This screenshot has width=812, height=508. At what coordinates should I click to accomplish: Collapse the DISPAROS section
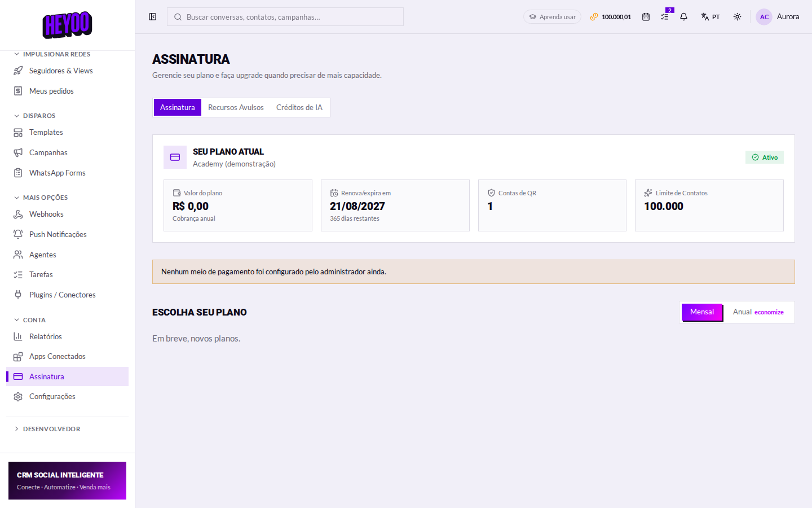(x=35, y=116)
